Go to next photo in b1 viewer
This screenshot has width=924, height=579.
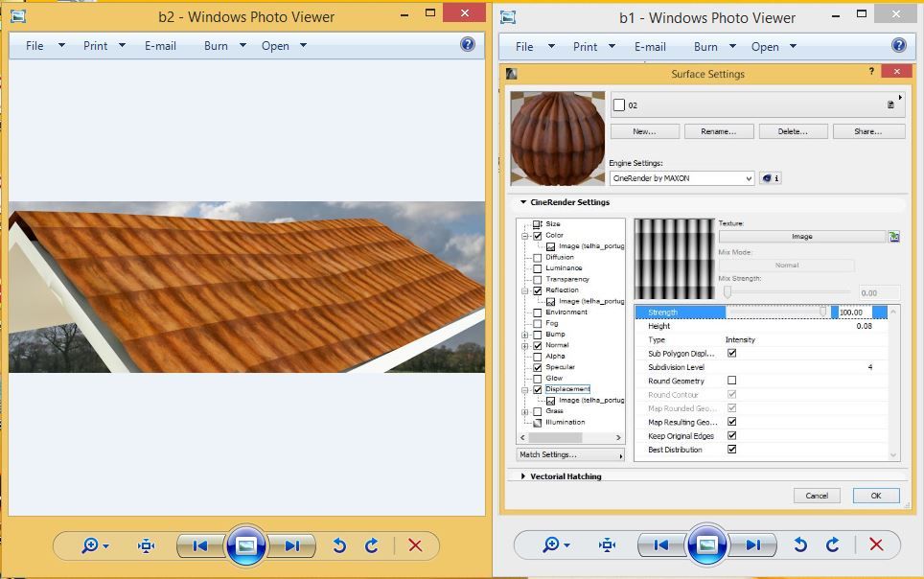[x=754, y=545]
